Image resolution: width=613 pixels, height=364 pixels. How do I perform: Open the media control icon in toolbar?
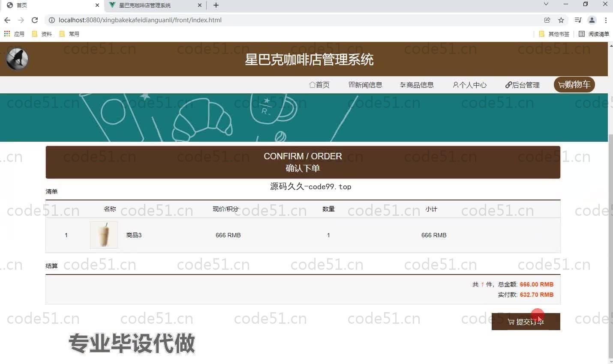click(x=578, y=20)
